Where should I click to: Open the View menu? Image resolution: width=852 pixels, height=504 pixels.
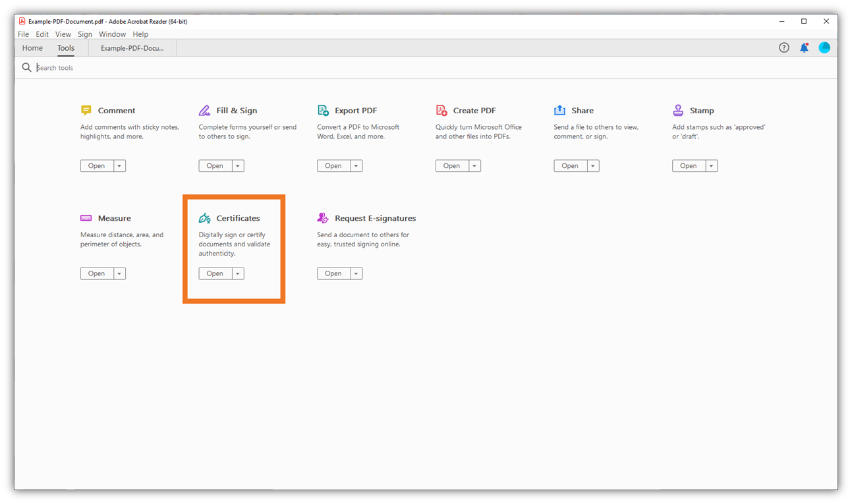click(63, 34)
